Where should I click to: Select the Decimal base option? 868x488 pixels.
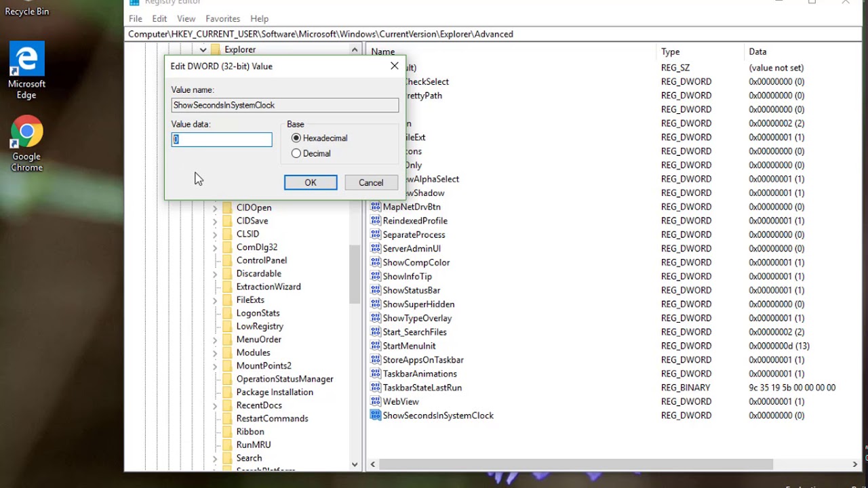tap(311, 153)
